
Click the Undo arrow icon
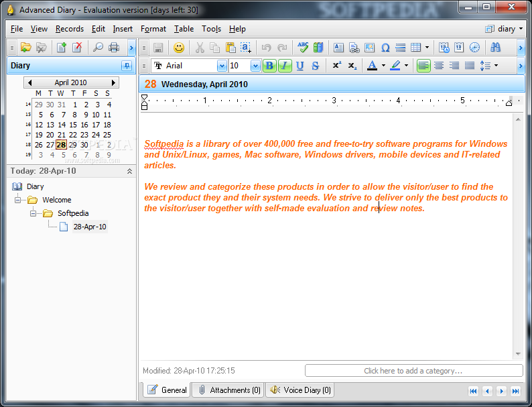point(267,47)
